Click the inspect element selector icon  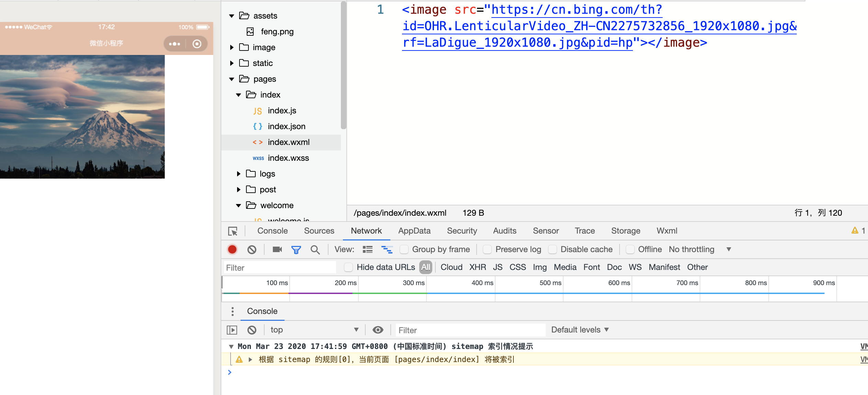[233, 231]
